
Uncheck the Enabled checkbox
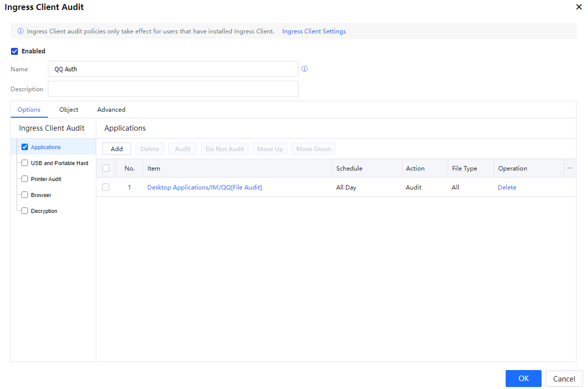pyautogui.click(x=14, y=51)
